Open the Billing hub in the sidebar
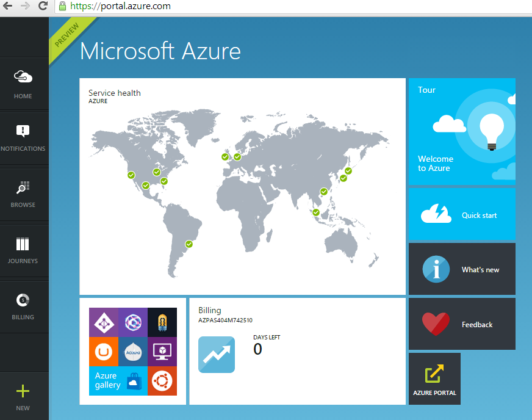The height and width of the screenshot is (420, 532). (23, 306)
